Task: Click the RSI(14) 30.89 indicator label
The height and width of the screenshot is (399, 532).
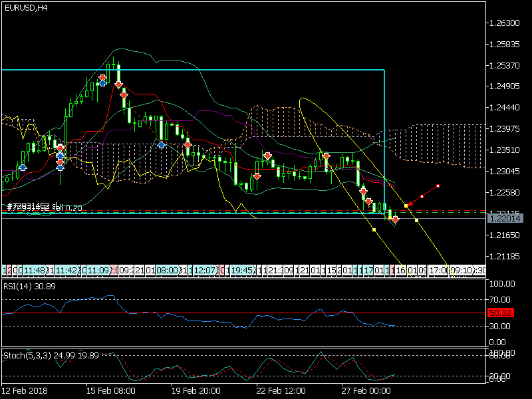Action: [29, 287]
